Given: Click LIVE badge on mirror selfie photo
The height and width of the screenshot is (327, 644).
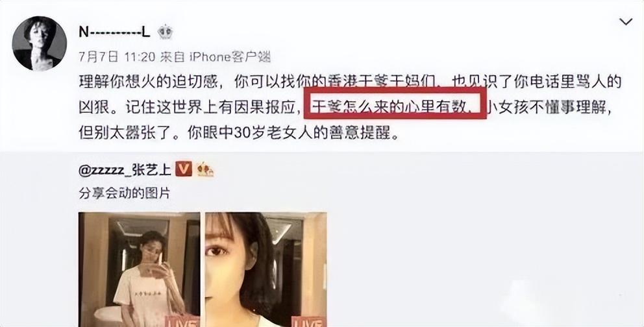Looking at the screenshot, I should click(x=182, y=321).
